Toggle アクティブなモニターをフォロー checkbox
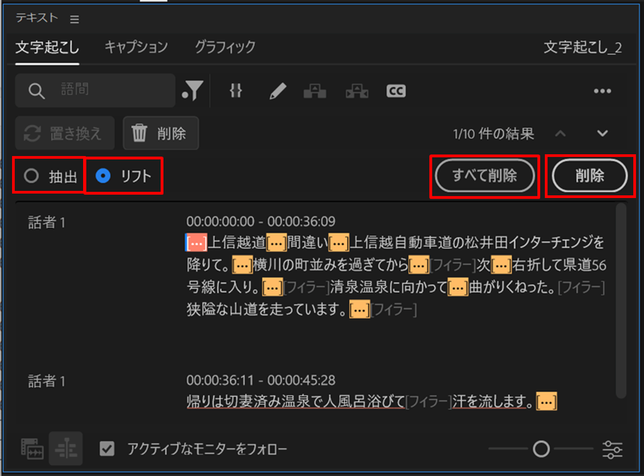The height and width of the screenshot is (476, 644). click(x=107, y=449)
